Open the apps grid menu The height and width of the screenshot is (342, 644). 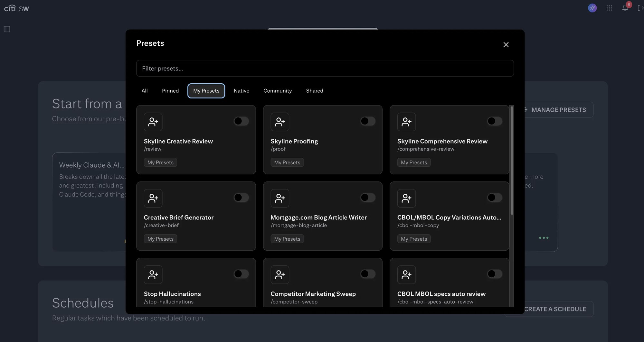click(x=609, y=8)
